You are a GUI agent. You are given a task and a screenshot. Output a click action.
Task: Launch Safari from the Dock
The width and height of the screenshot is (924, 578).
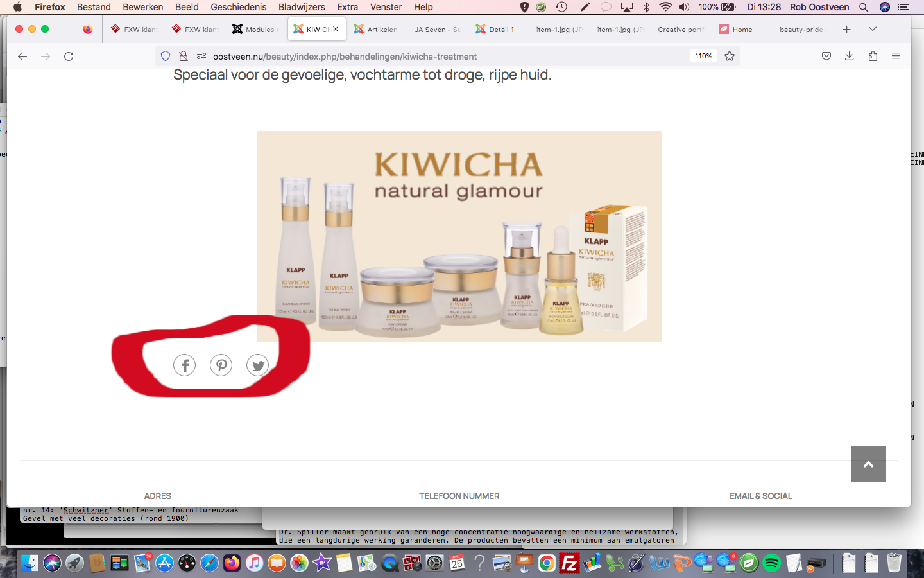(209, 563)
